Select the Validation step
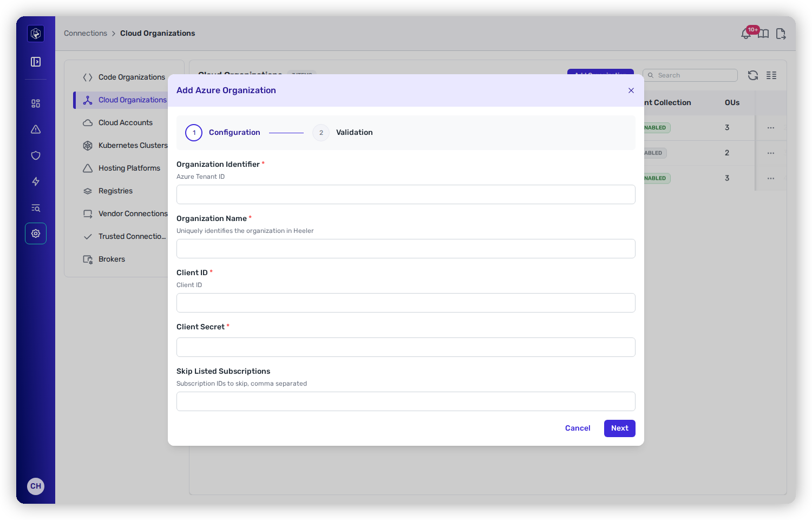 [343, 133]
